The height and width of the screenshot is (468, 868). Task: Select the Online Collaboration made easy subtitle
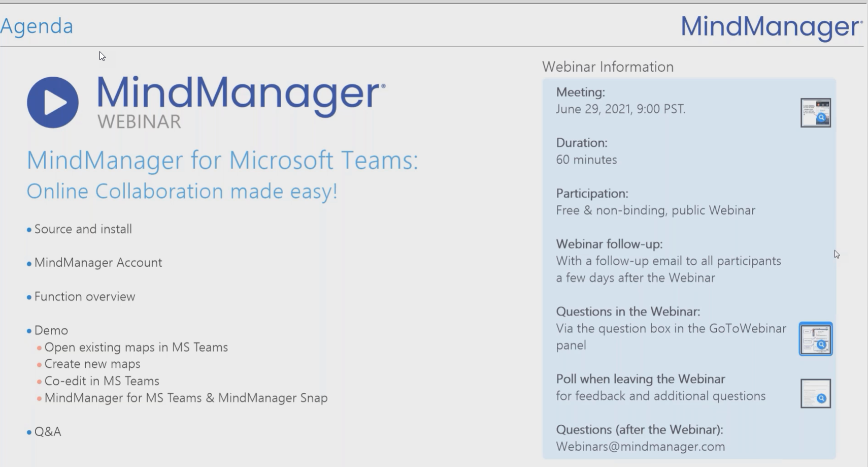coord(182,192)
